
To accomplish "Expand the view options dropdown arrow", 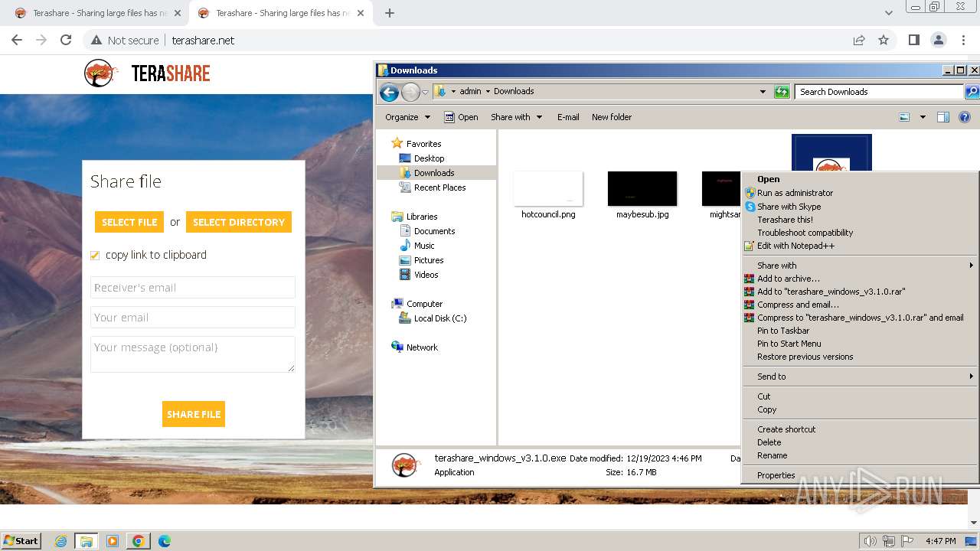I will 923,117.
